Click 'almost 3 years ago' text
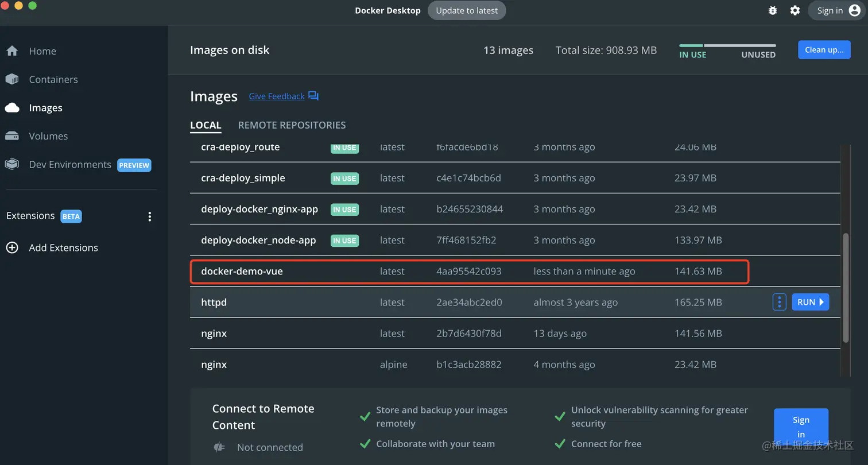The width and height of the screenshot is (868, 465). point(576,302)
